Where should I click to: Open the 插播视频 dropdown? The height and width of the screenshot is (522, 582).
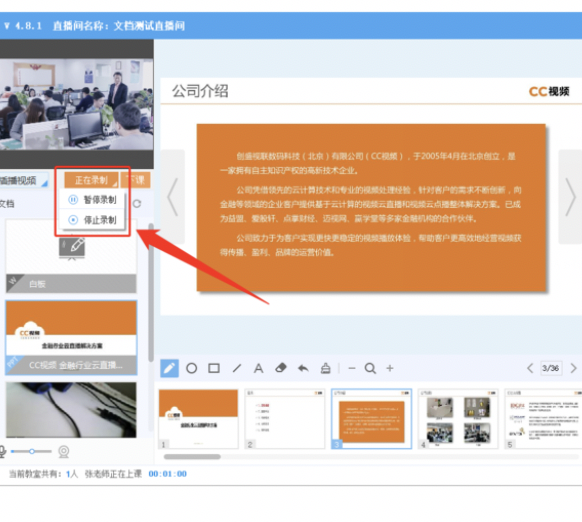click(x=23, y=180)
